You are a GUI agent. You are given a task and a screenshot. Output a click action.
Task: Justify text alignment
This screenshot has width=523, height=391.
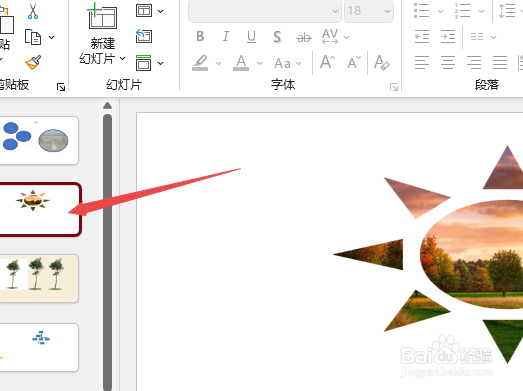(x=500, y=62)
